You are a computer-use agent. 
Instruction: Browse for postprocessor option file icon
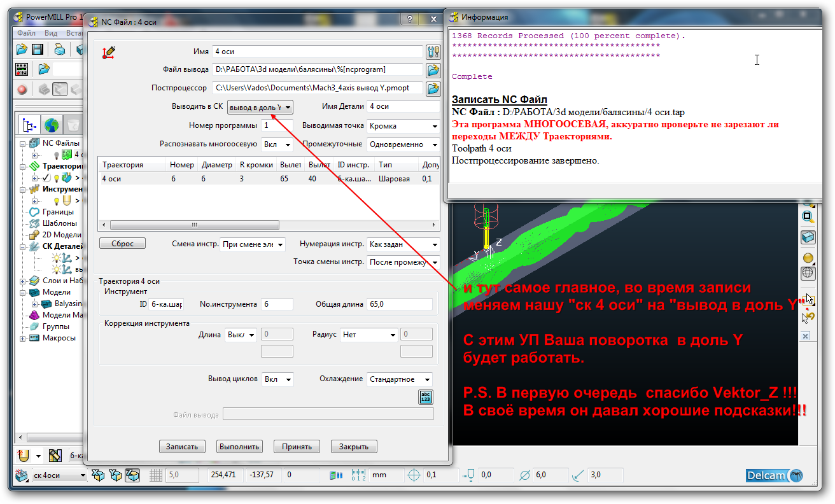(433, 88)
